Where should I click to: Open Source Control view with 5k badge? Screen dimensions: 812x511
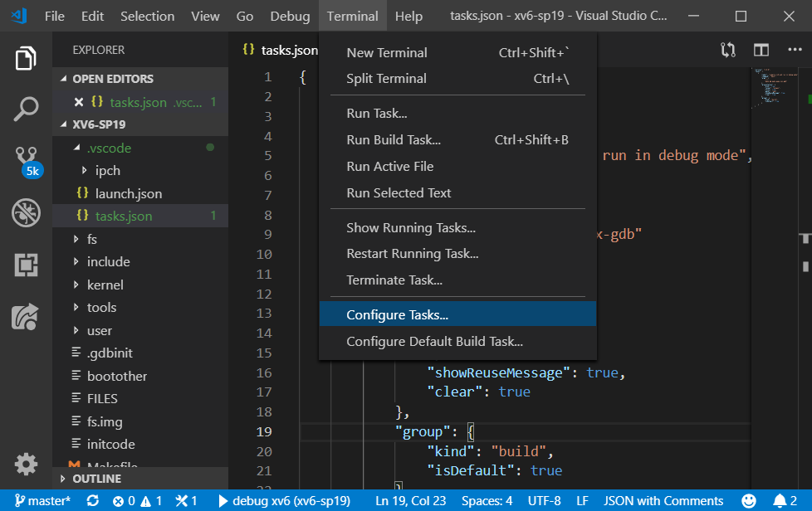(x=26, y=159)
